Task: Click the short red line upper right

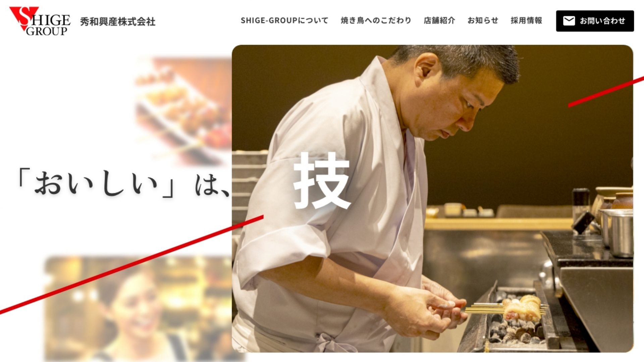Action: tap(606, 92)
